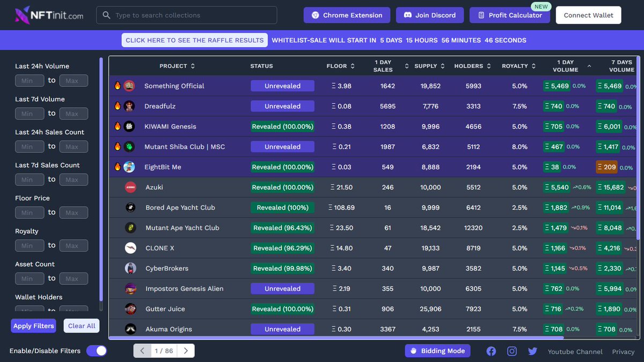The height and width of the screenshot is (362, 644).
Task: Click Last 7d Volume Min field
Action: [30, 114]
